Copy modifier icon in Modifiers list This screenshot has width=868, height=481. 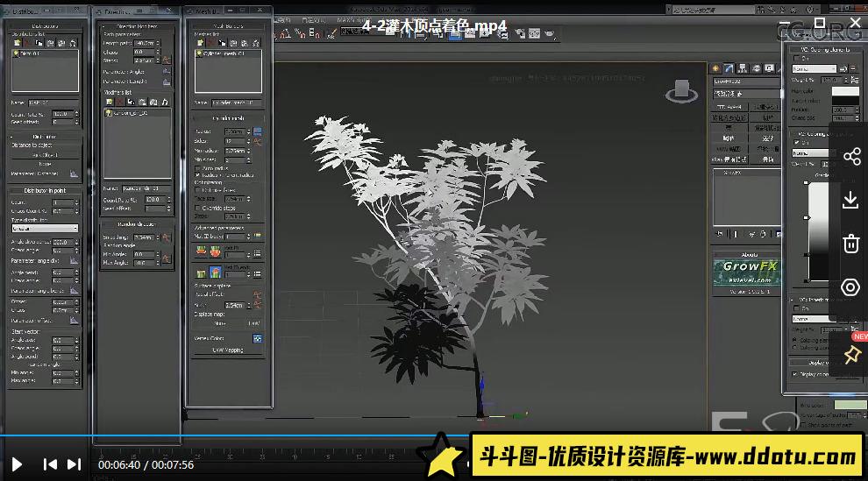[x=132, y=102]
